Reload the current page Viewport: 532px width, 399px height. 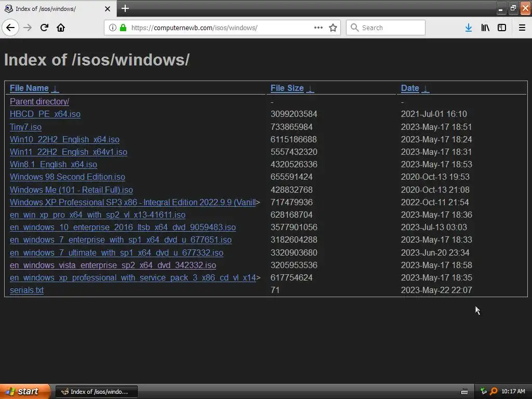(44, 28)
